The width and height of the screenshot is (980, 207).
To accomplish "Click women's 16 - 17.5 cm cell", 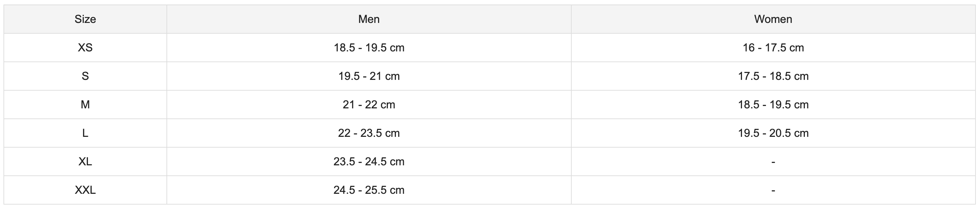I will [x=773, y=48].
